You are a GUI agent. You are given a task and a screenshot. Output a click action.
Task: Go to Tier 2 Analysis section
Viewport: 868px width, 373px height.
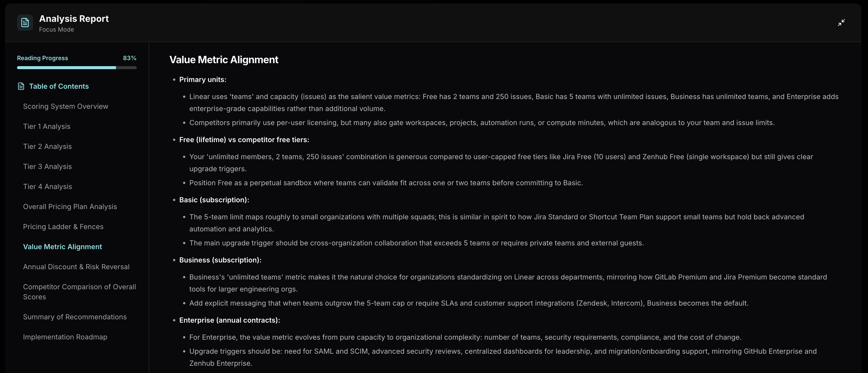coord(47,146)
